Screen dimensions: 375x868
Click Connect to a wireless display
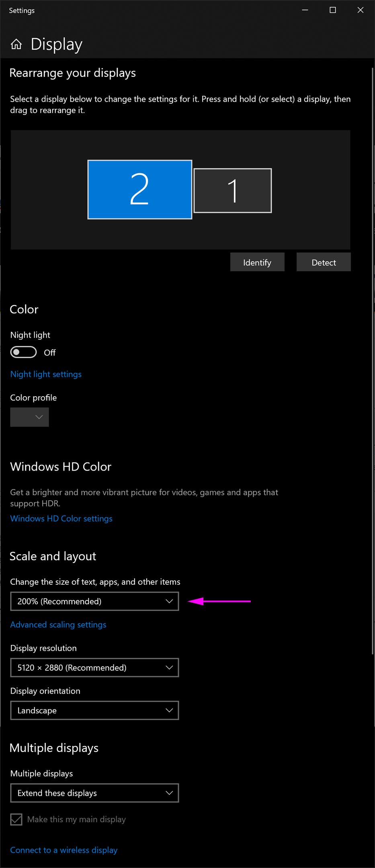(64, 850)
